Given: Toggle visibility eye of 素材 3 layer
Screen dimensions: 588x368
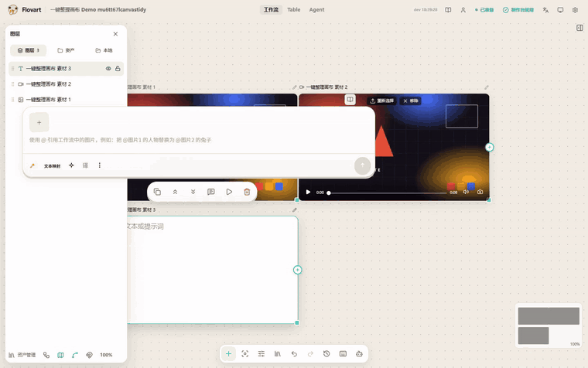Looking at the screenshot, I should point(108,69).
